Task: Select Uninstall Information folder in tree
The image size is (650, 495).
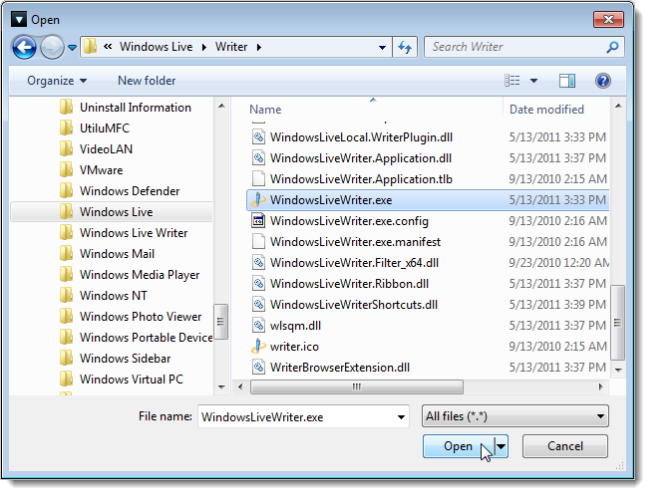Action: (x=135, y=108)
